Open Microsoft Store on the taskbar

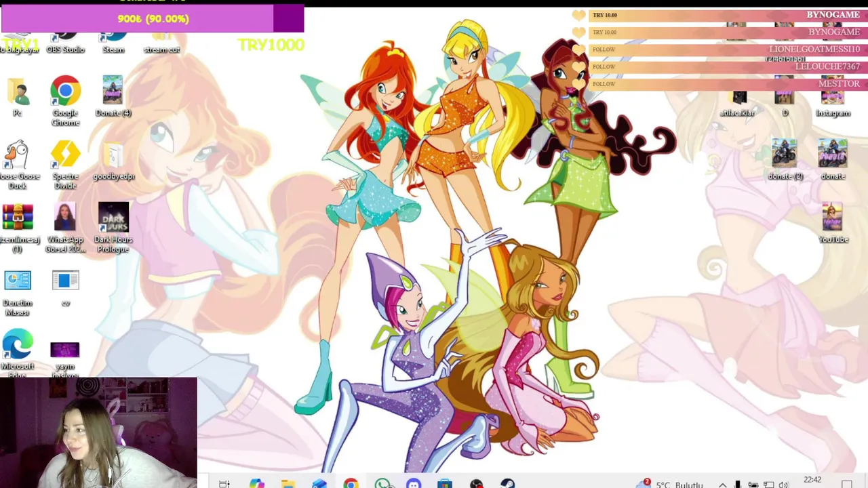click(x=445, y=483)
